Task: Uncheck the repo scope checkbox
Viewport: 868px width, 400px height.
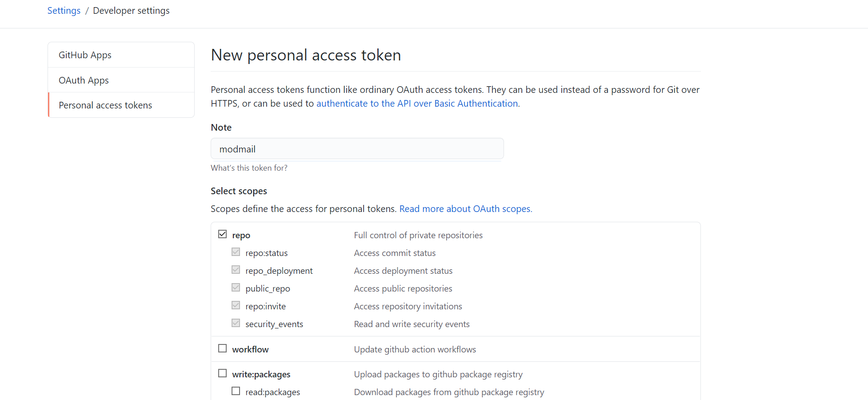Action: click(223, 234)
